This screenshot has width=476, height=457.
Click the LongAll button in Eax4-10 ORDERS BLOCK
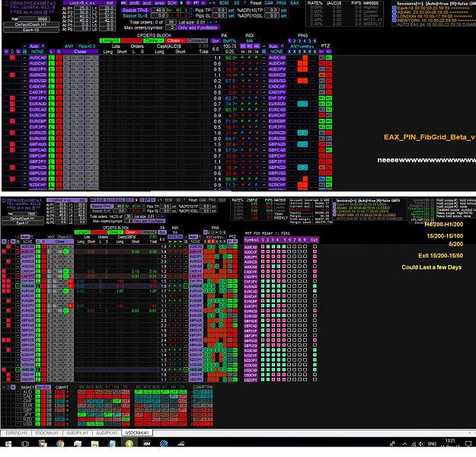pyautogui.click(x=110, y=40)
